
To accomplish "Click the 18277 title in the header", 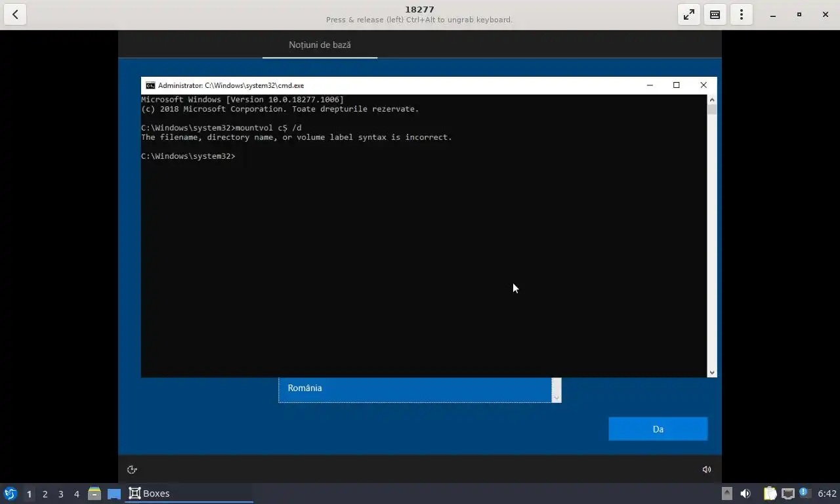I will (x=419, y=9).
